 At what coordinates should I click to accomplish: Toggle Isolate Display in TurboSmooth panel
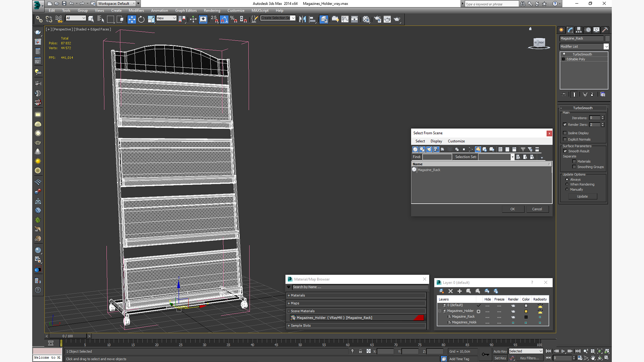click(565, 133)
